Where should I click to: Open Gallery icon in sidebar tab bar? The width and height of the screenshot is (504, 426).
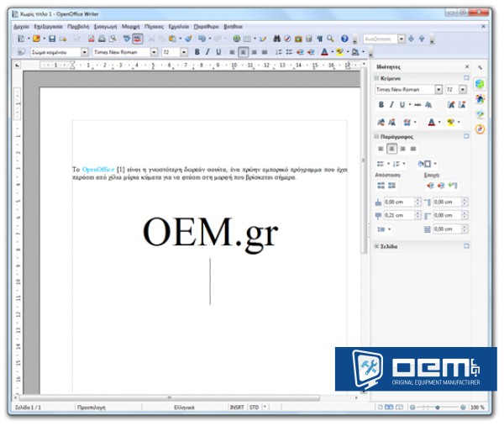coord(480,113)
